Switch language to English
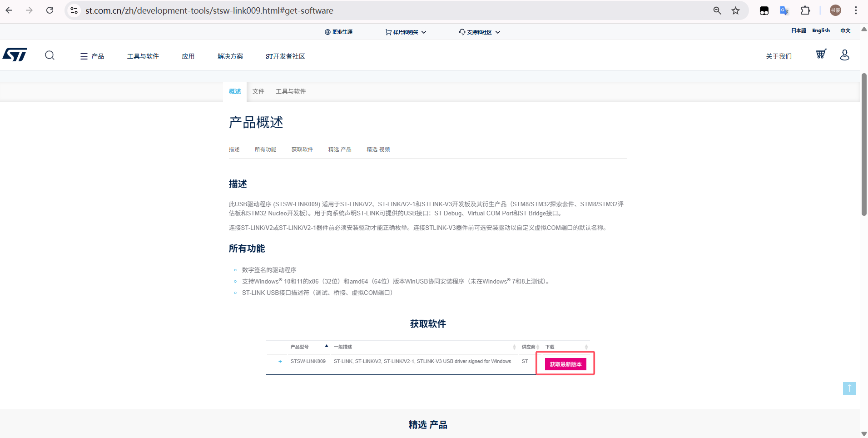This screenshot has width=868, height=438. pyautogui.click(x=821, y=30)
